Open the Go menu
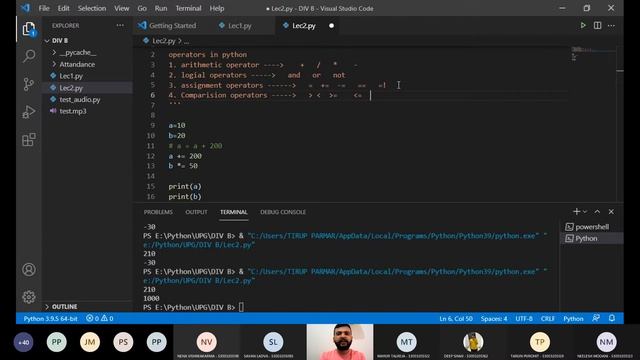Image resolution: width=640 pixels, height=360 pixels. [x=142, y=8]
